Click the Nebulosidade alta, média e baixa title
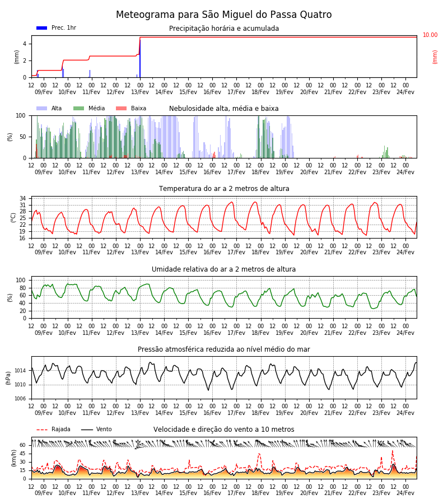 (223, 108)
